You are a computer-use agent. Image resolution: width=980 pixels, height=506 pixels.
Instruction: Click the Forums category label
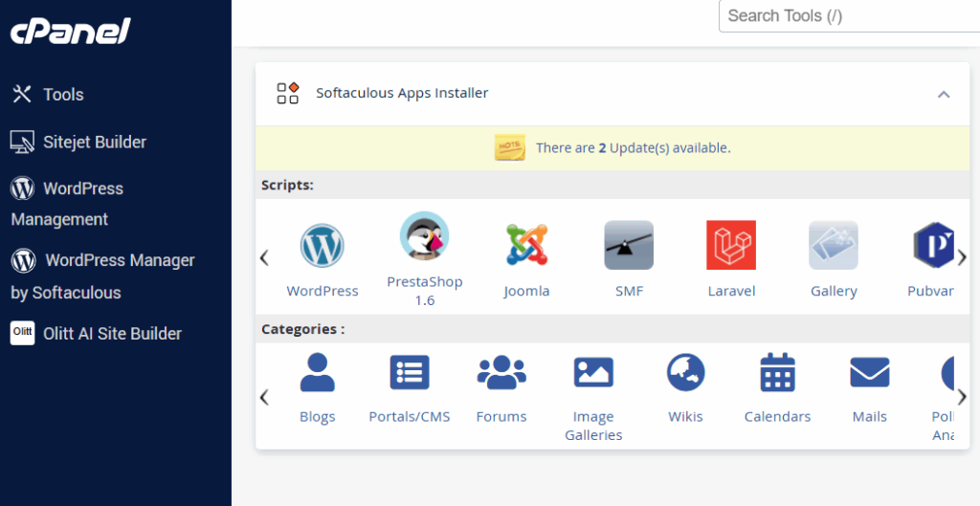pyautogui.click(x=501, y=417)
